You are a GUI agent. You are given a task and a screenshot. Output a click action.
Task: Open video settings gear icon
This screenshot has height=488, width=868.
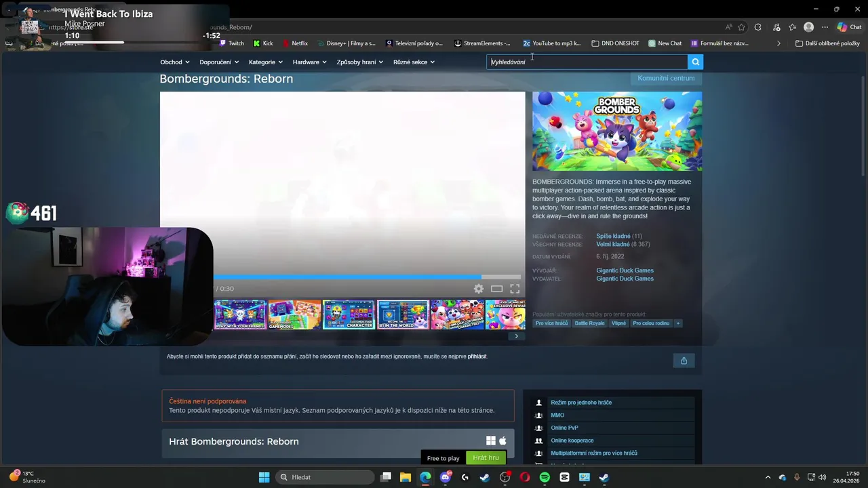click(479, 289)
